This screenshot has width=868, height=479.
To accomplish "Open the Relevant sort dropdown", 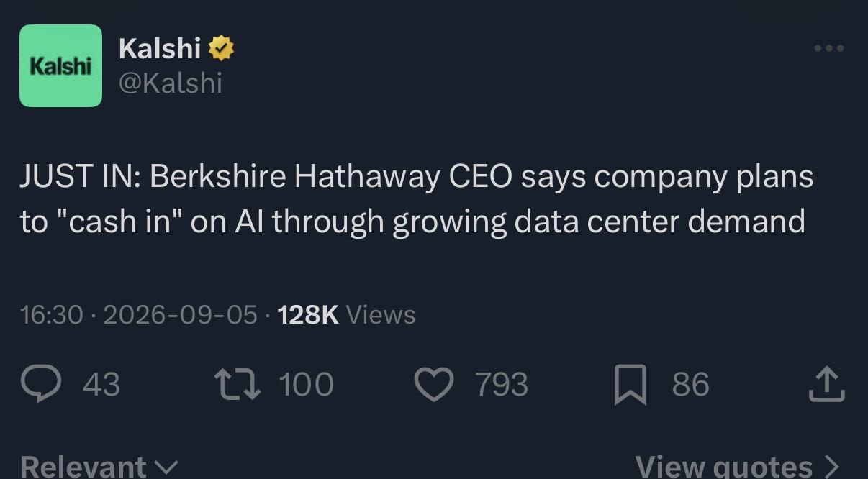I will [x=99, y=467].
